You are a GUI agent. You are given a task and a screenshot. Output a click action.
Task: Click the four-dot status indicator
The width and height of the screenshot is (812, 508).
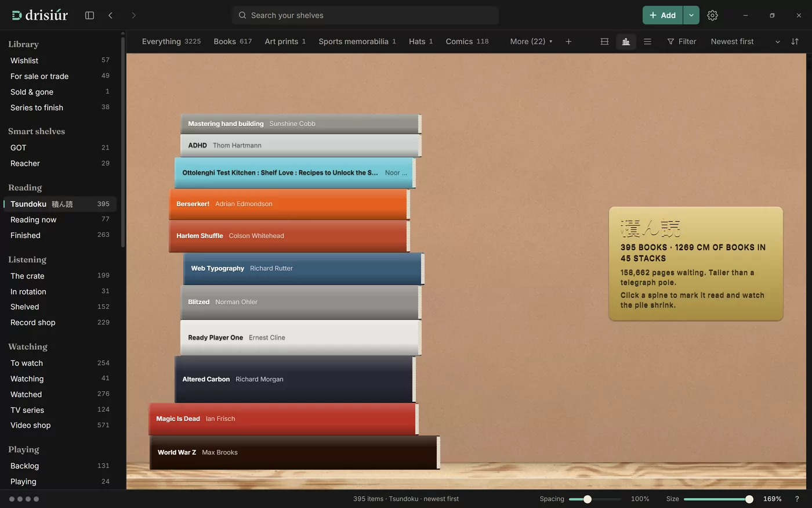(24, 499)
